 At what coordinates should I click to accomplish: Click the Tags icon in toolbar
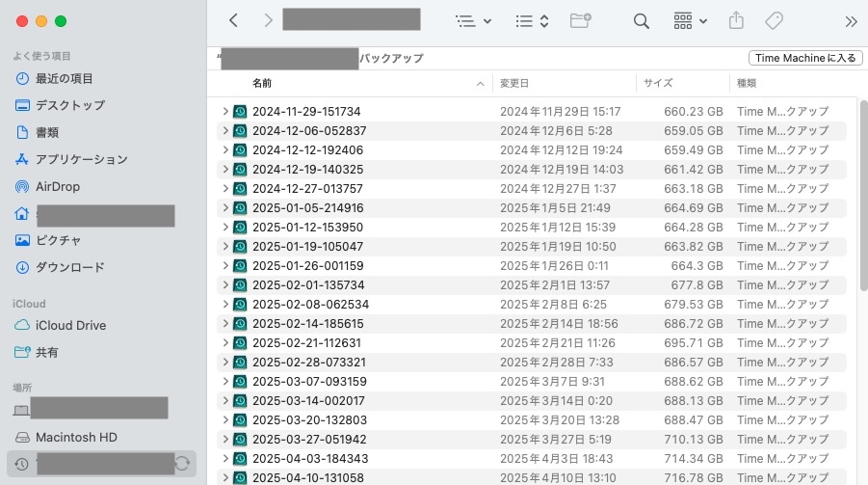tap(774, 20)
